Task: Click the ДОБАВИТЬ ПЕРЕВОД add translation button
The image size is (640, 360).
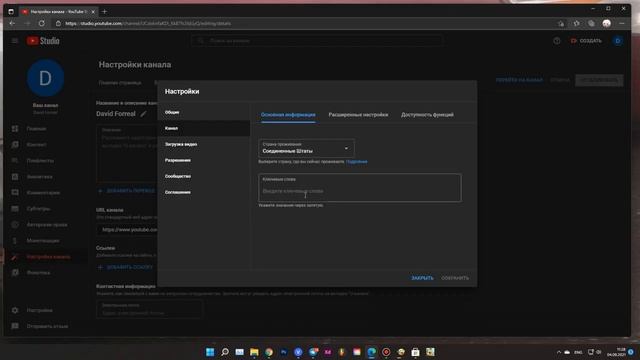Action: 127,191
